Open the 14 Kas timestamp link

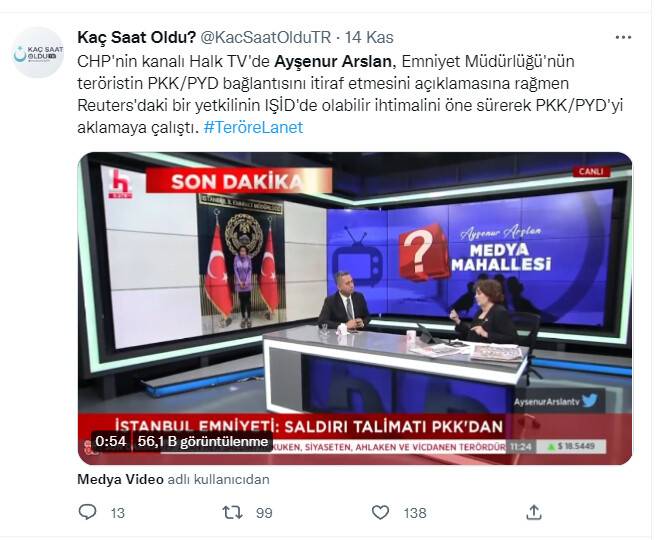[x=369, y=38]
